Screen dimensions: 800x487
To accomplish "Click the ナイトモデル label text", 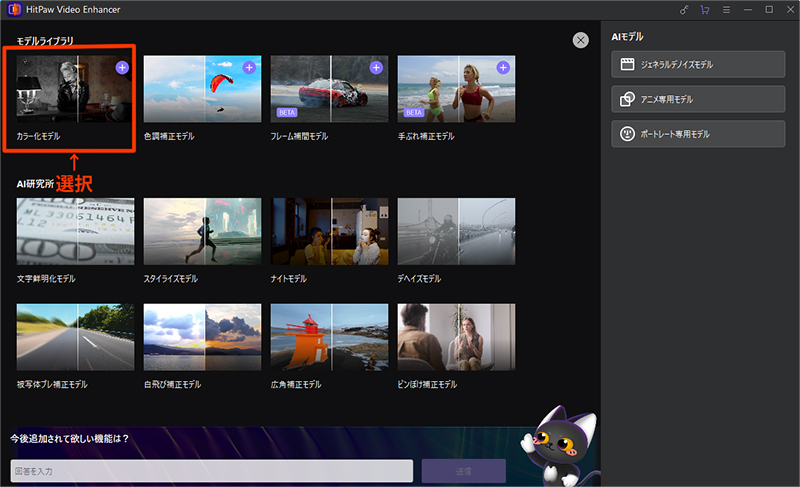I will [x=288, y=278].
